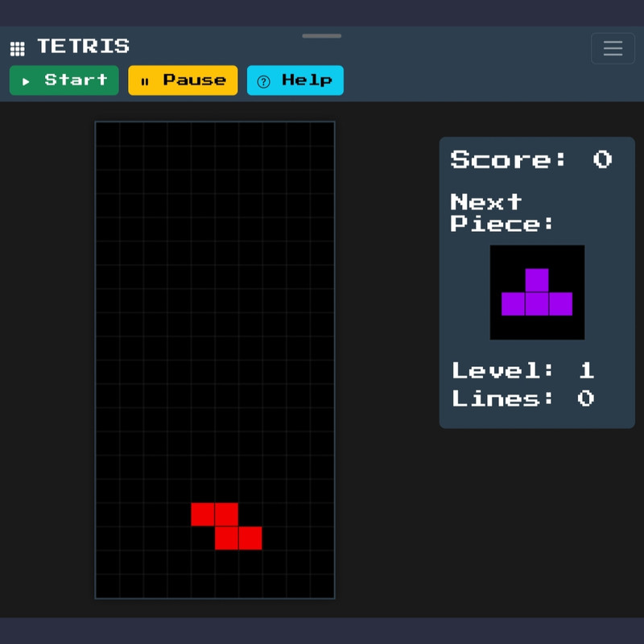644x644 pixels.
Task: Pause the game with Pause button
Action: pos(183,80)
